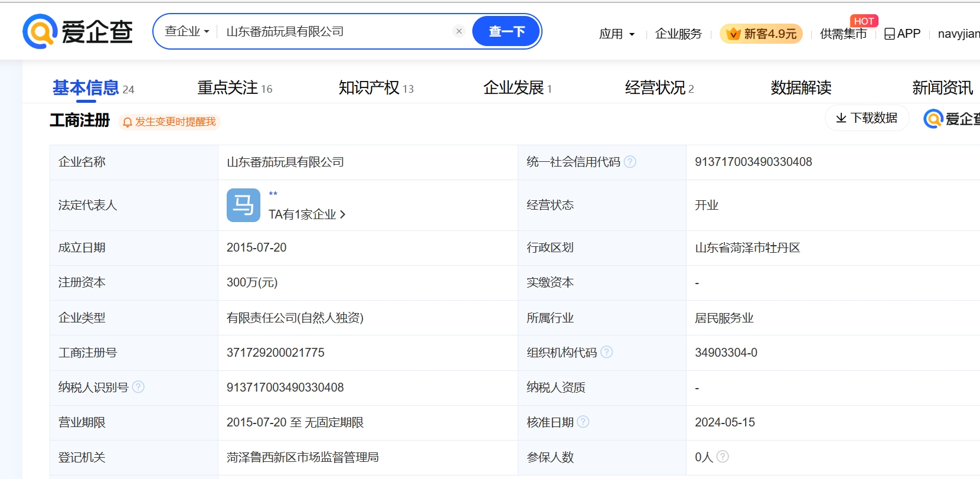Select 有限责任公司(自然人独资) company type
Viewport: 980px width, 479px height.
[x=295, y=318]
